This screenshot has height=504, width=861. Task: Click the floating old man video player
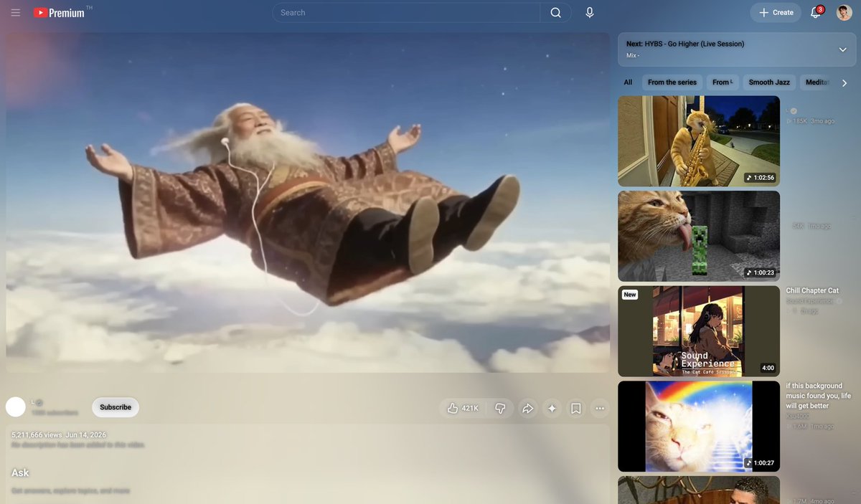point(308,203)
